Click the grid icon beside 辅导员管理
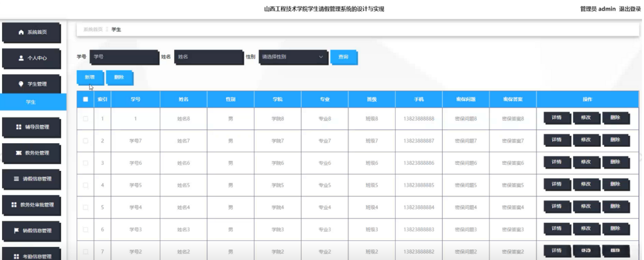Viewport: 644px width, 260px height. click(x=19, y=127)
